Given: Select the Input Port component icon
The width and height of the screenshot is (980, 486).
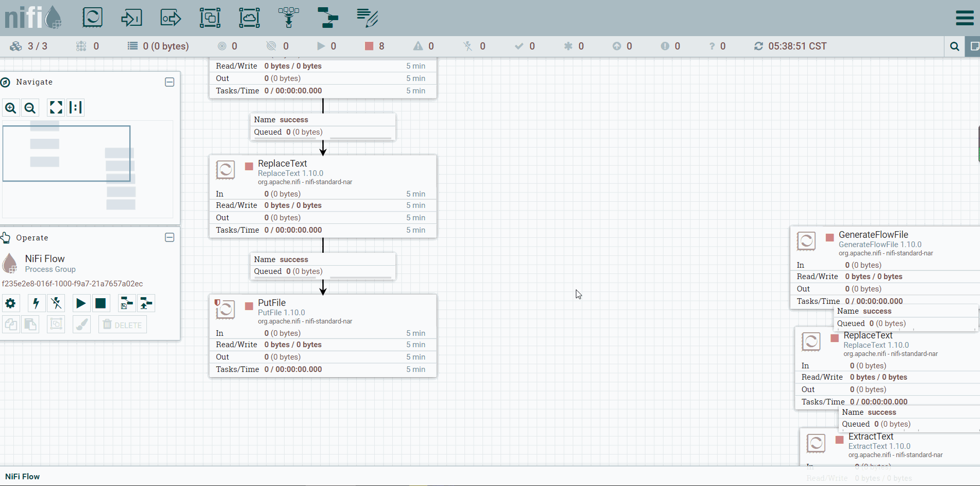Looking at the screenshot, I should click(131, 18).
